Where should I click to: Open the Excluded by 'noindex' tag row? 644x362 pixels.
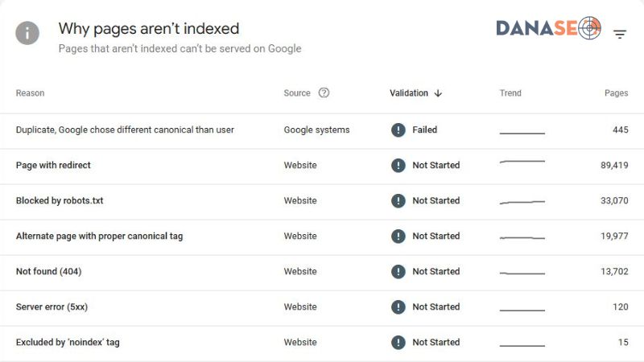pos(322,343)
